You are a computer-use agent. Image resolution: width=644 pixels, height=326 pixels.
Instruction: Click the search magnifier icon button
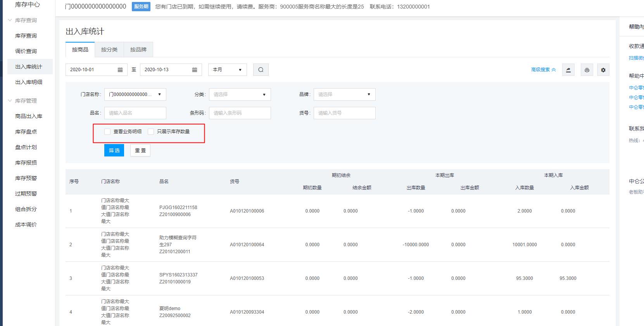(261, 70)
